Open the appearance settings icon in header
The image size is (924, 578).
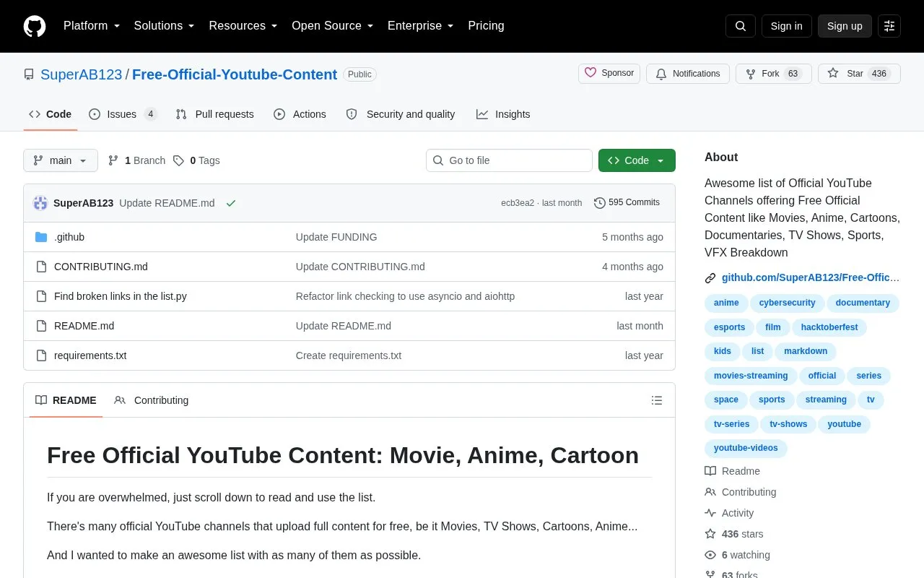point(889,26)
